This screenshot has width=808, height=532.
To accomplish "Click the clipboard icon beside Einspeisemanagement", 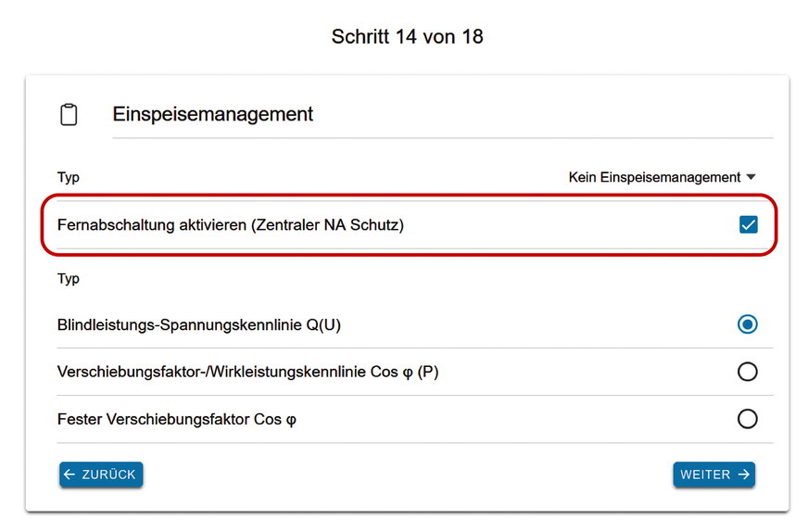I will click(x=69, y=114).
